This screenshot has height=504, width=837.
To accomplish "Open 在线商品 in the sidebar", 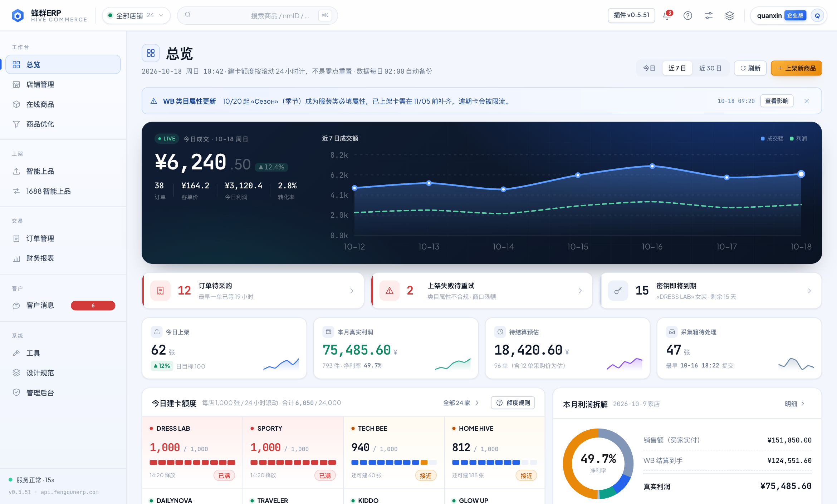I will (63, 104).
